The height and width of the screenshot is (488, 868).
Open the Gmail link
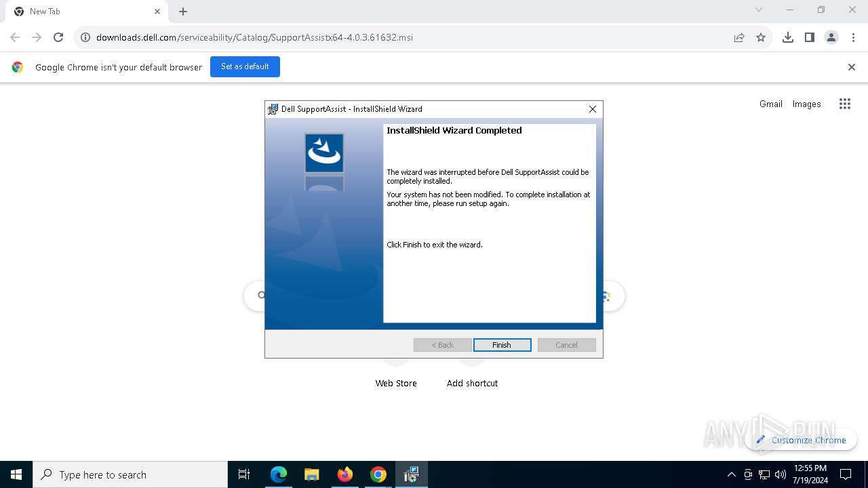pyautogui.click(x=771, y=104)
